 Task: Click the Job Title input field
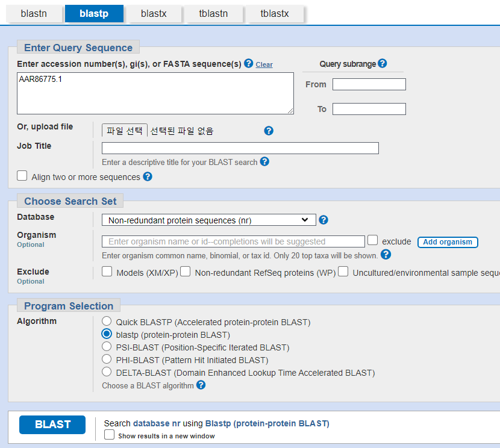click(x=240, y=148)
